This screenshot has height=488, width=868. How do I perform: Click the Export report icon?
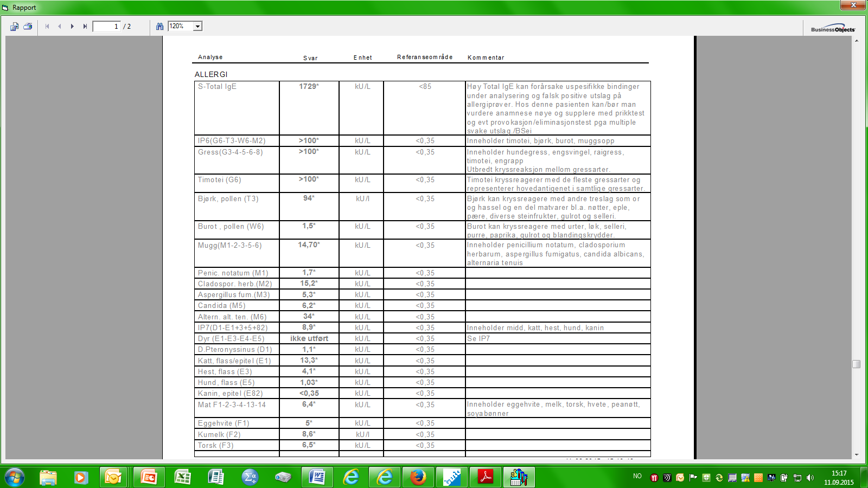(x=14, y=26)
